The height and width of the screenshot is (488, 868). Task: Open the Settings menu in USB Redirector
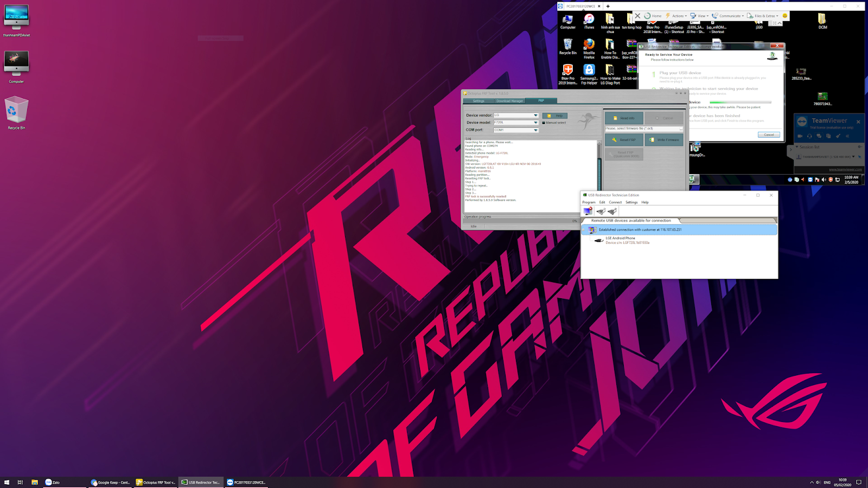point(631,202)
